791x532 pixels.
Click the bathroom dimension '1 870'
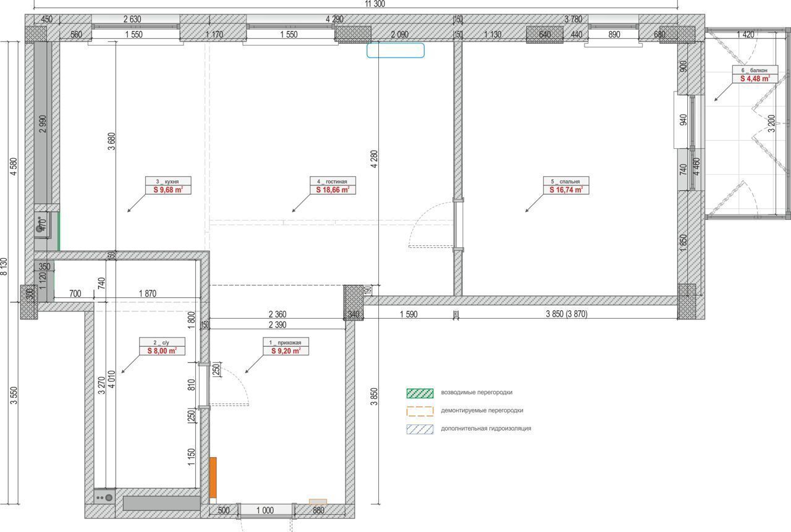146,293
